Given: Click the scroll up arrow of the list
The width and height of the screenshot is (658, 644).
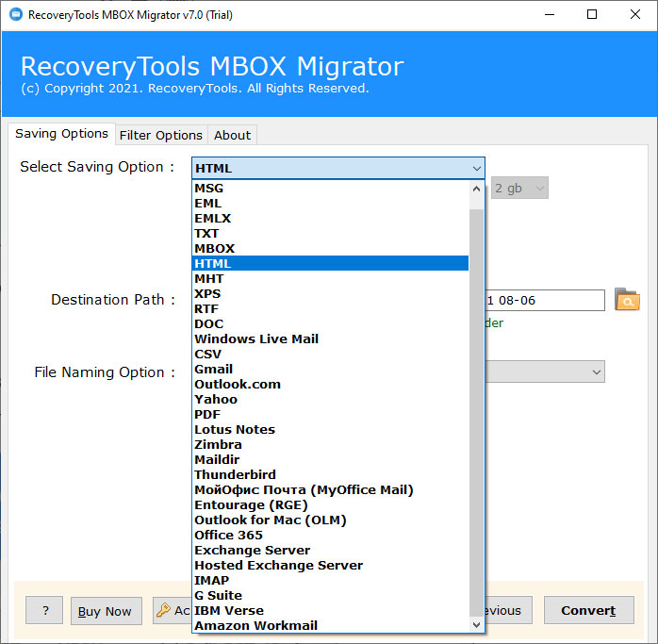Looking at the screenshot, I should tap(476, 189).
